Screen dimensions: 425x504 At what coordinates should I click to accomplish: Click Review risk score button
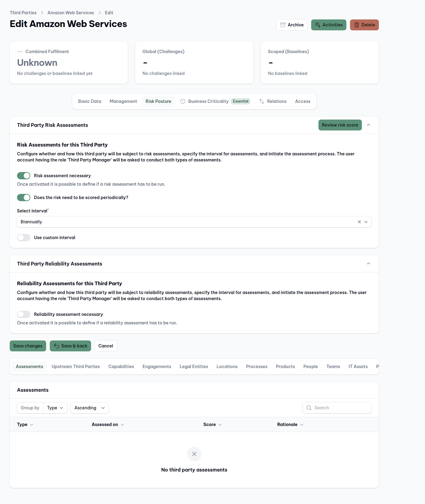point(340,125)
